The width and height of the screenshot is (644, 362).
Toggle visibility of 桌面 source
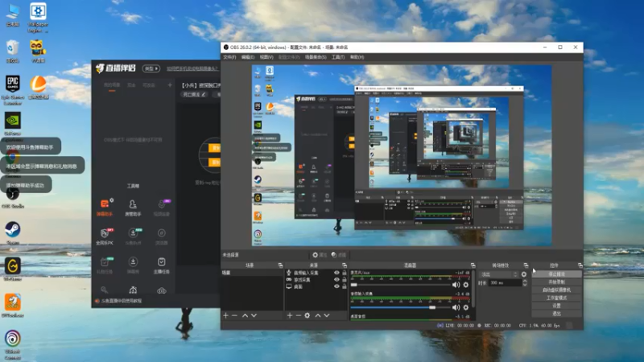pos(336,286)
